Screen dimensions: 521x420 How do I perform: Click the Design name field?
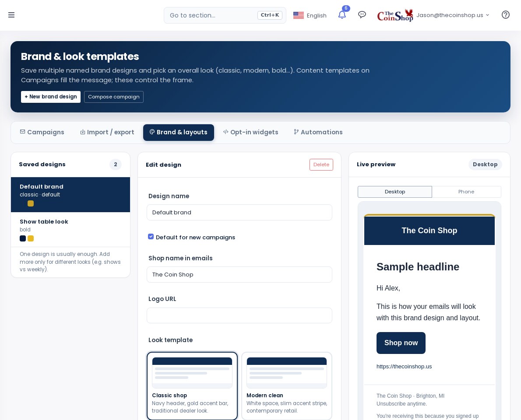pos(239,213)
